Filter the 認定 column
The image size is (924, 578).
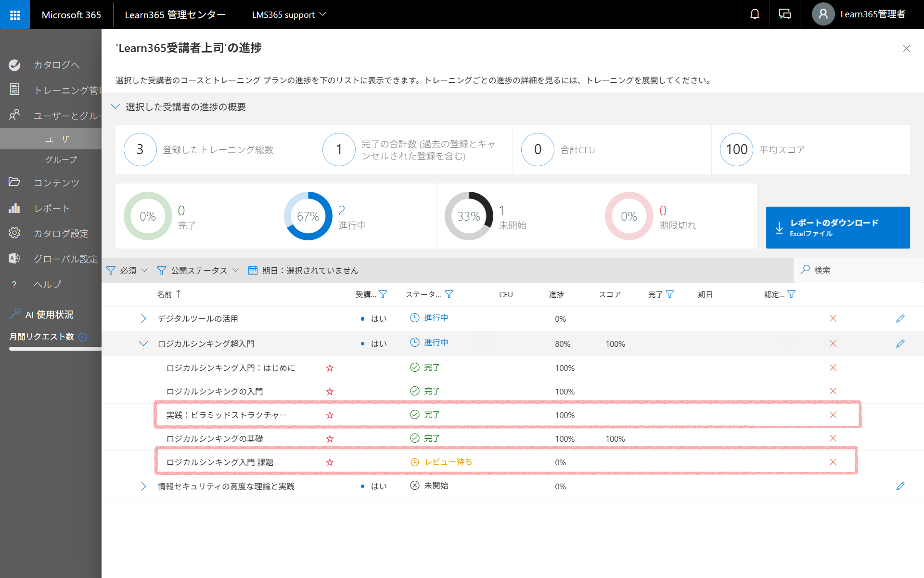[791, 294]
